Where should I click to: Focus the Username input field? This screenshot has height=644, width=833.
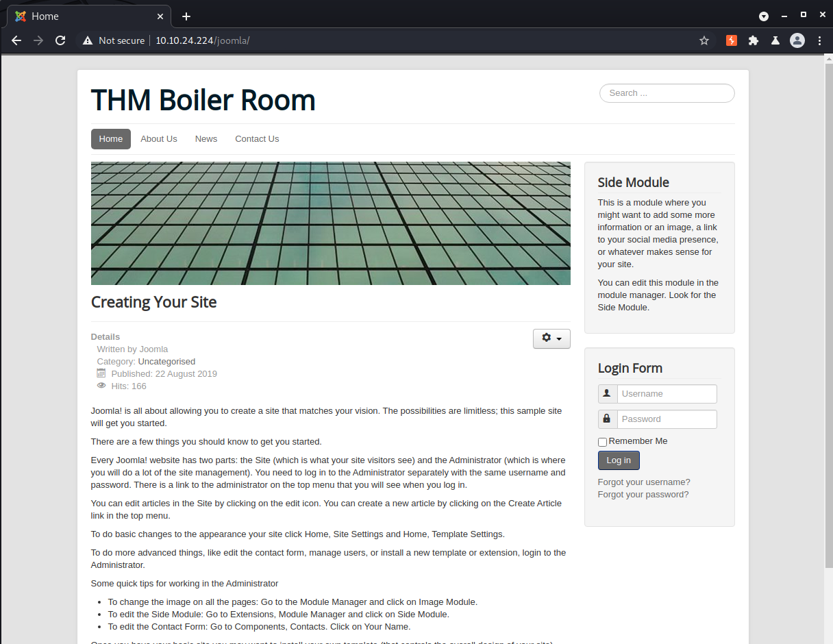pyautogui.click(x=667, y=393)
